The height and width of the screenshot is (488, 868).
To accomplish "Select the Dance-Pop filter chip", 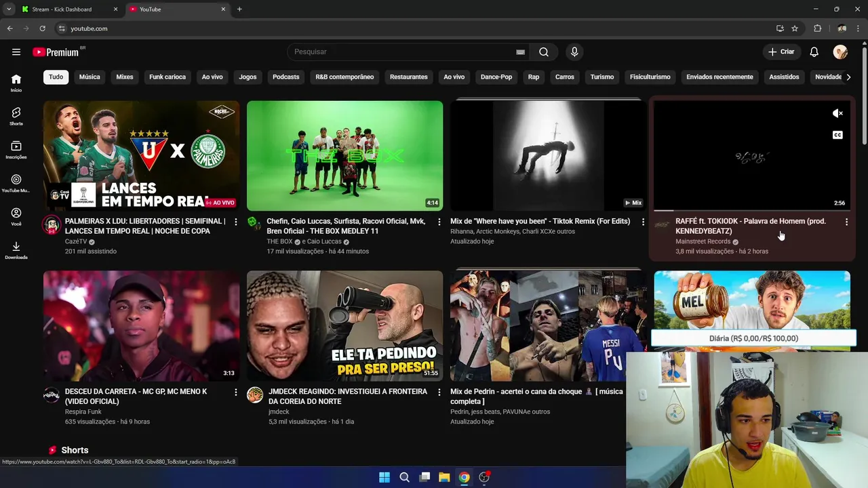I will pyautogui.click(x=496, y=77).
